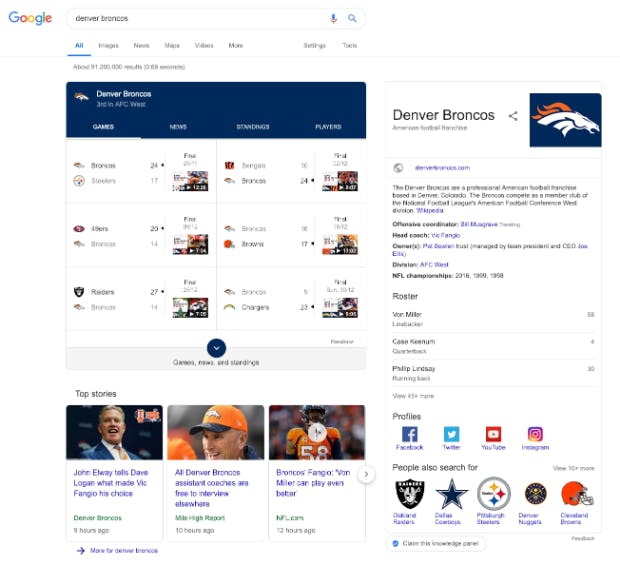Viewport: 620px width, 565px height.
Task: Click the shield icon on Claim this knowledge panel
Action: tap(395, 543)
